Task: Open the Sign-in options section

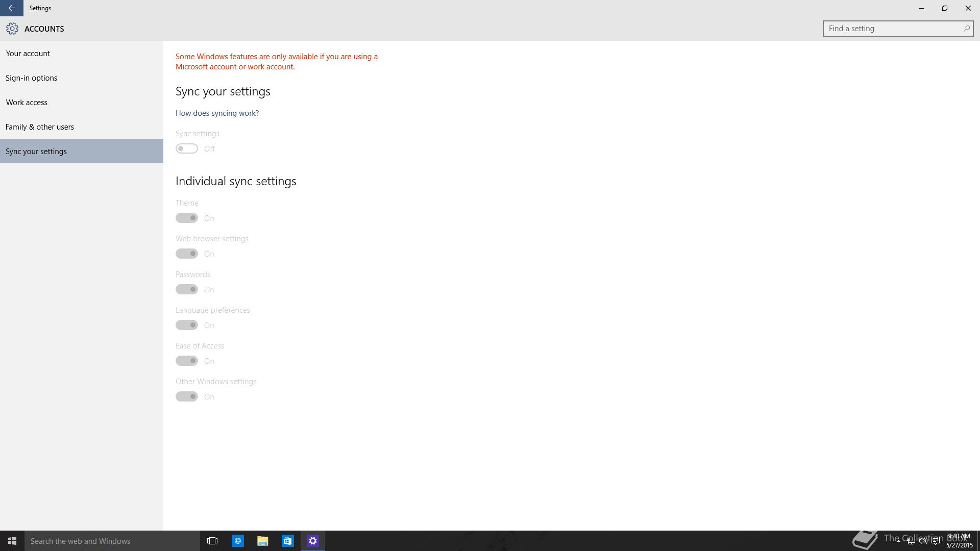Action: [82, 78]
